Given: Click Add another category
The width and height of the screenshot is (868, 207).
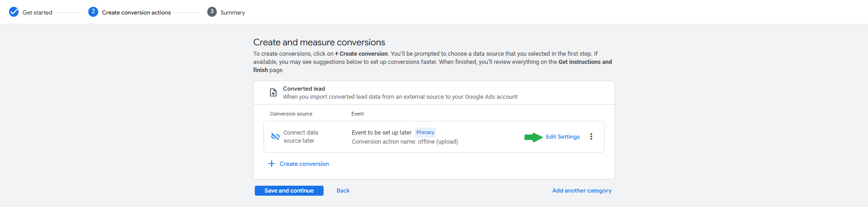Looking at the screenshot, I should 582,191.
